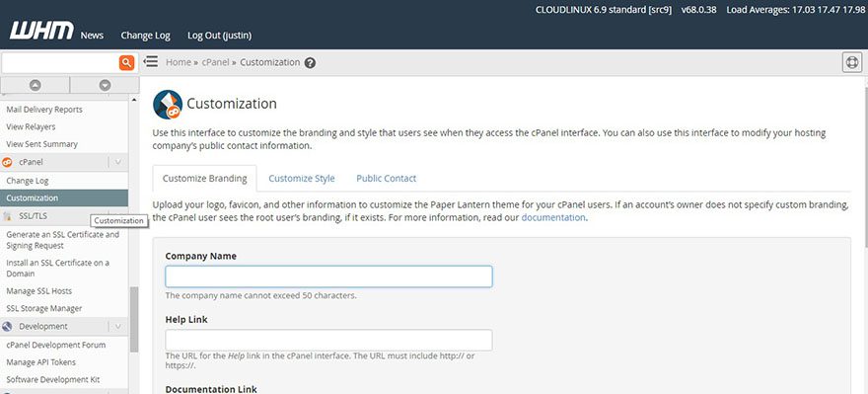Viewport: 868px width, 394px height.
Task: Open the documentation link
Action: tap(553, 218)
